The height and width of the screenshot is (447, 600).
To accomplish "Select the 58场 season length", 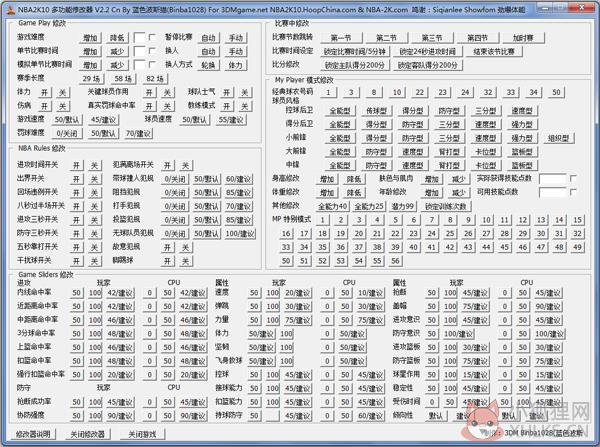I will point(123,79).
